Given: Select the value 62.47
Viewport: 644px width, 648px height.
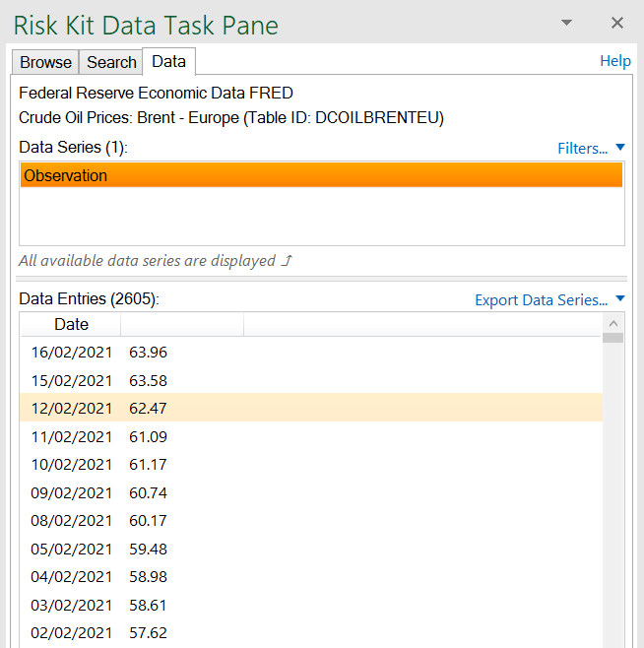Looking at the screenshot, I should [148, 409].
